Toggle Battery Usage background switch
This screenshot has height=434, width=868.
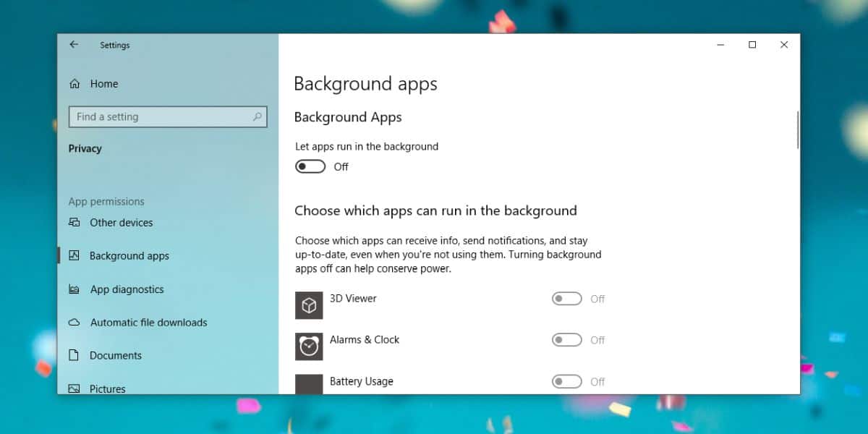pyautogui.click(x=567, y=381)
